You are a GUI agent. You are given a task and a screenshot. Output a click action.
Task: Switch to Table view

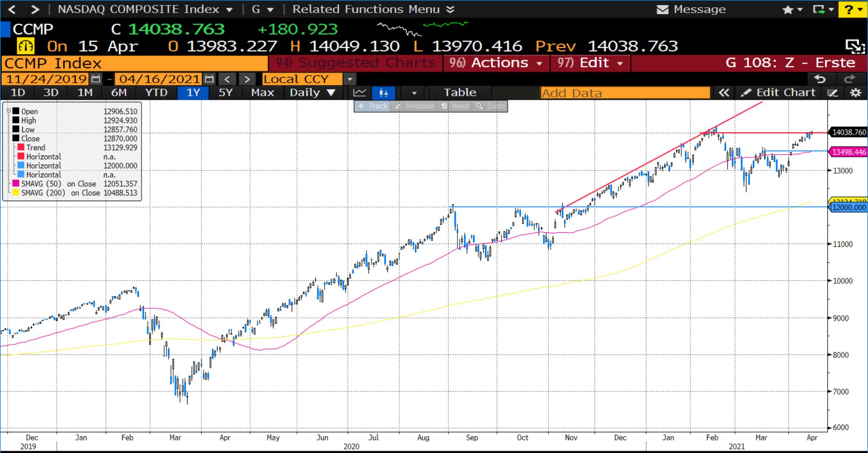coord(460,93)
